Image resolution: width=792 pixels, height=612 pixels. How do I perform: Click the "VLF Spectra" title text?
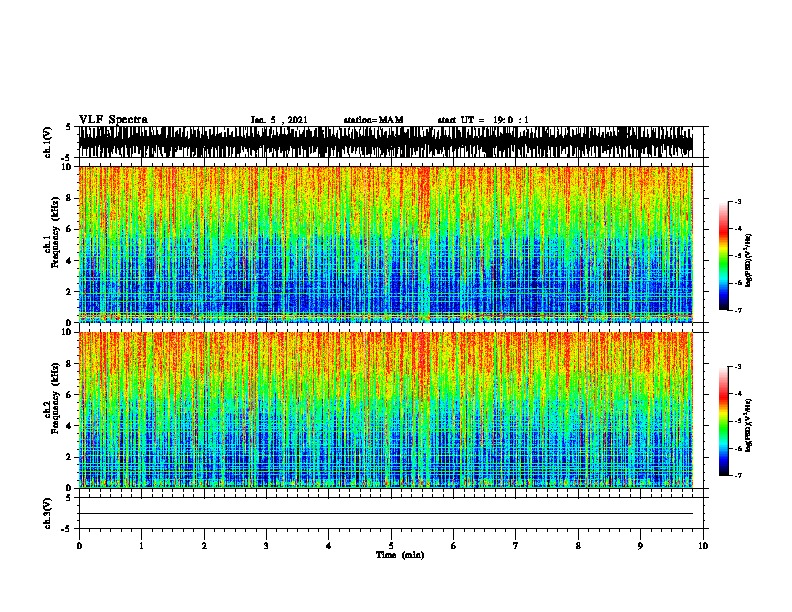tap(113, 120)
